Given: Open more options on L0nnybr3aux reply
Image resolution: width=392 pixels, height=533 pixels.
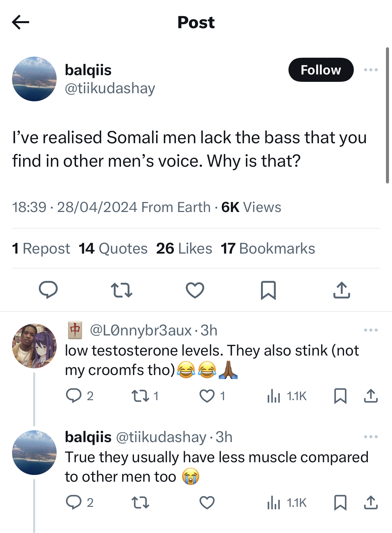Looking at the screenshot, I should pyautogui.click(x=371, y=330).
